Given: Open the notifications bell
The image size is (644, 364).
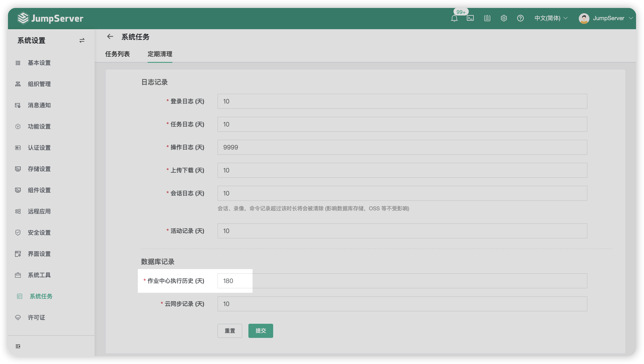Looking at the screenshot, I should point(454,18).
